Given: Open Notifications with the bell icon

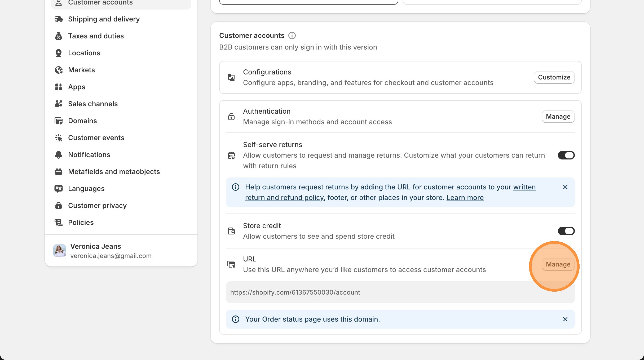Looking at the screenshot, I should click(x=59, y=154).
